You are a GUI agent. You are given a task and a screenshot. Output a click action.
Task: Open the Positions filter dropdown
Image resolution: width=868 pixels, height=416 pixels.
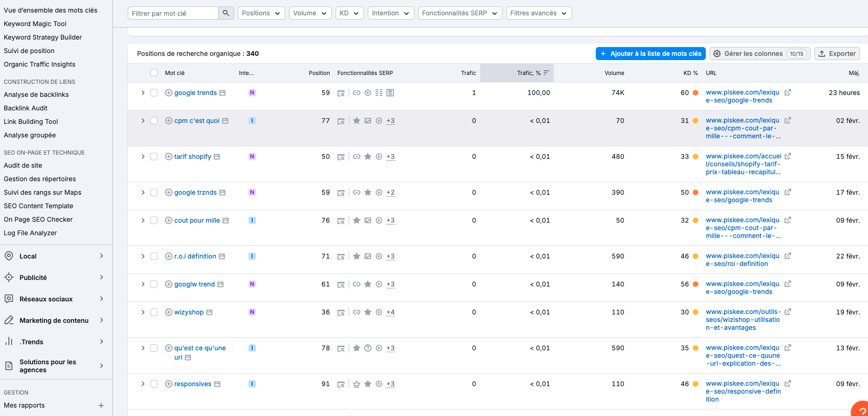pyautogui.click(x=261, y=13)
